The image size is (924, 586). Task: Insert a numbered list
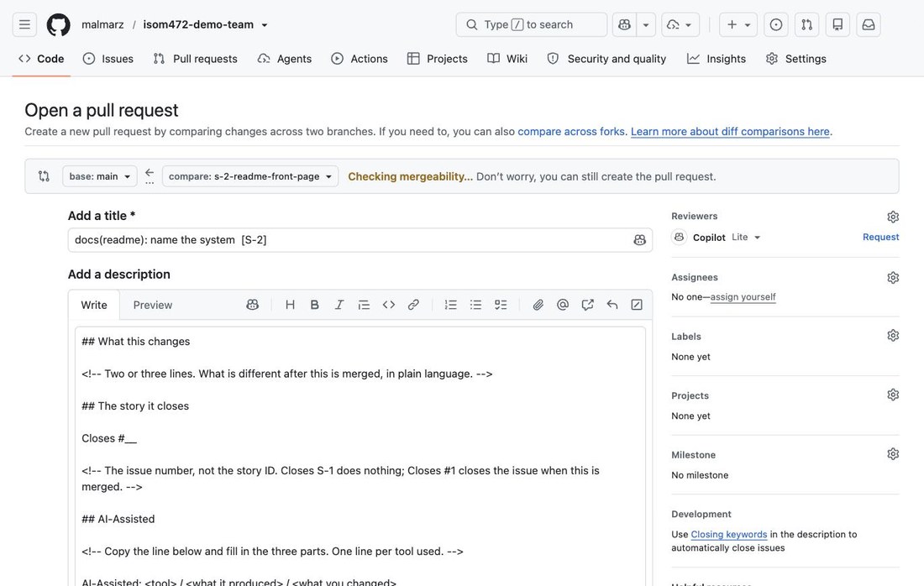(451, 305)
